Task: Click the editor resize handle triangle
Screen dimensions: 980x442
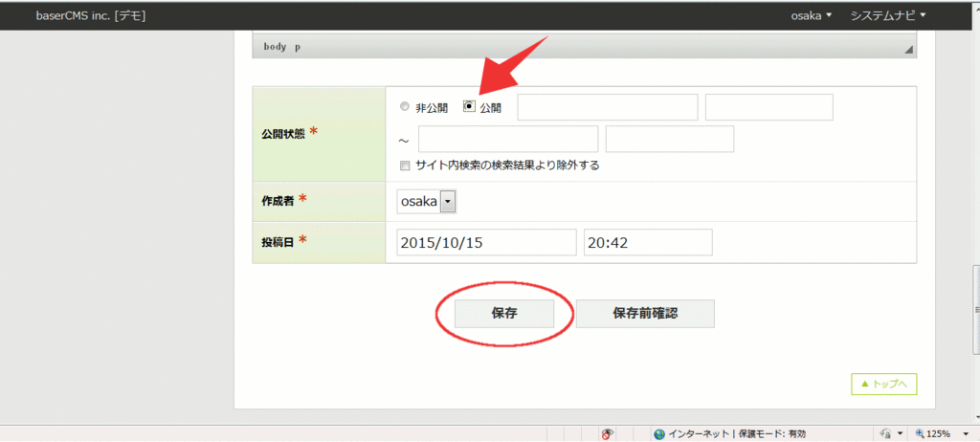Action: pos(909,50)
